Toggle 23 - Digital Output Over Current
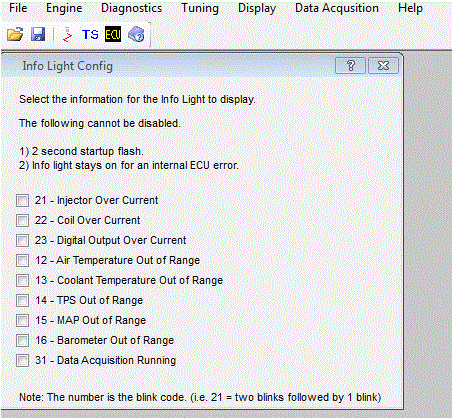The height and width of the screenshot is (419, 453). click(23, 241)
